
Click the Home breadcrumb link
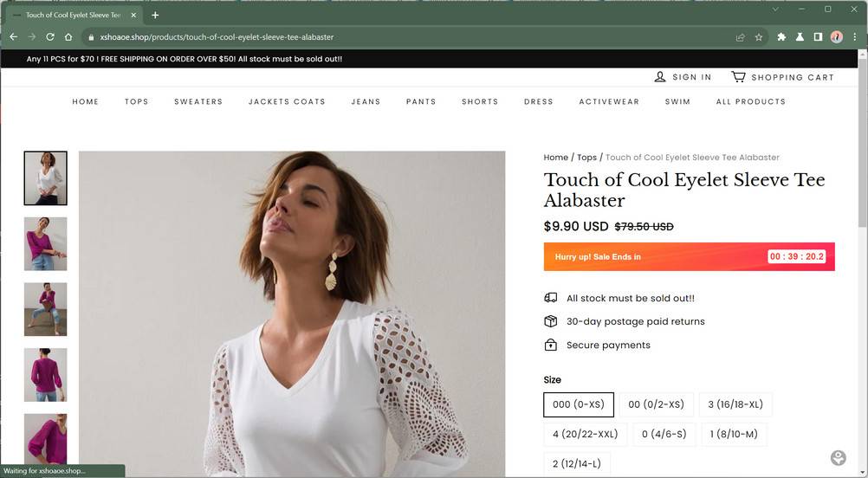pos(555,158)
